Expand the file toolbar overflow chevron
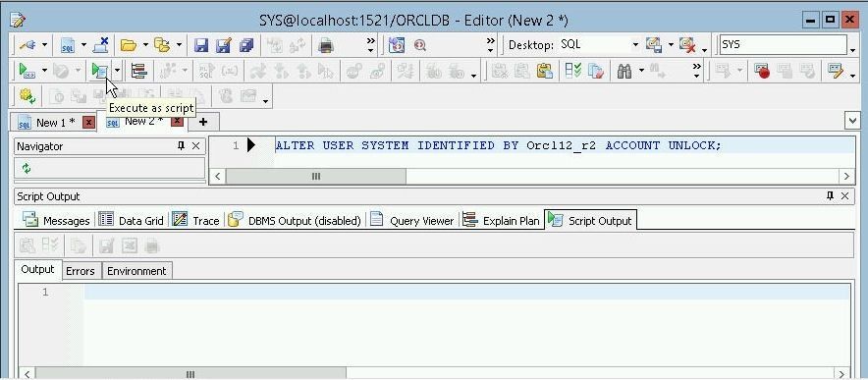 point(370,45)
